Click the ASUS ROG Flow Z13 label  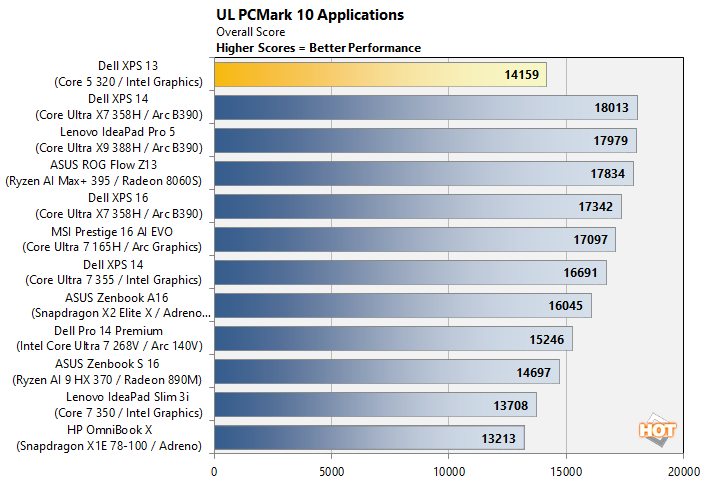(103, 173)
